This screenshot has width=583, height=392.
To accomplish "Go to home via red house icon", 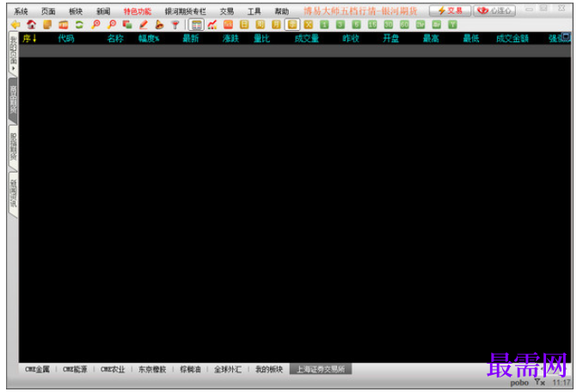I will [x=32, y=25].
